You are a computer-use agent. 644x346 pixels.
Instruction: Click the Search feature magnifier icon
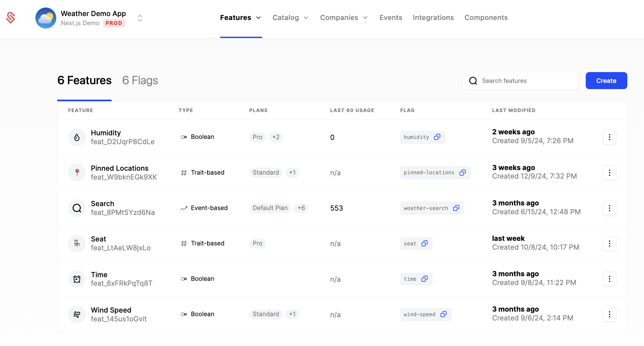[77, 208]
